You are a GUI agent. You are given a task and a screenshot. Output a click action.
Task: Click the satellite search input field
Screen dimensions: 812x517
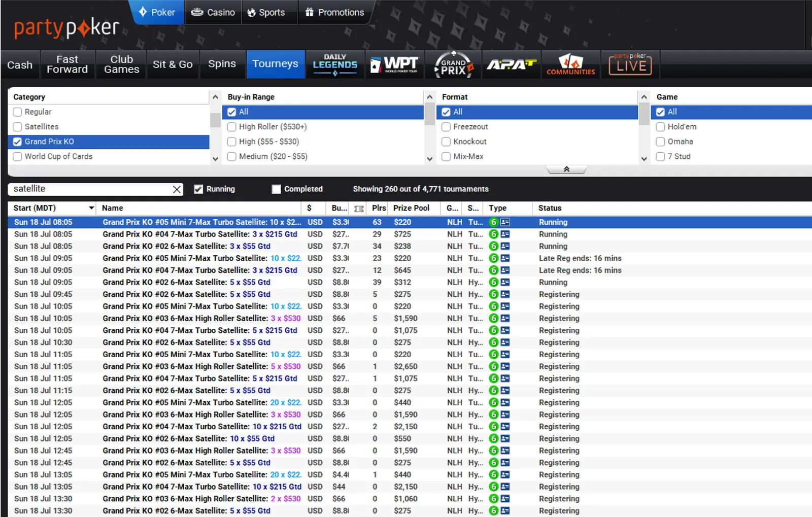[91, 189]
